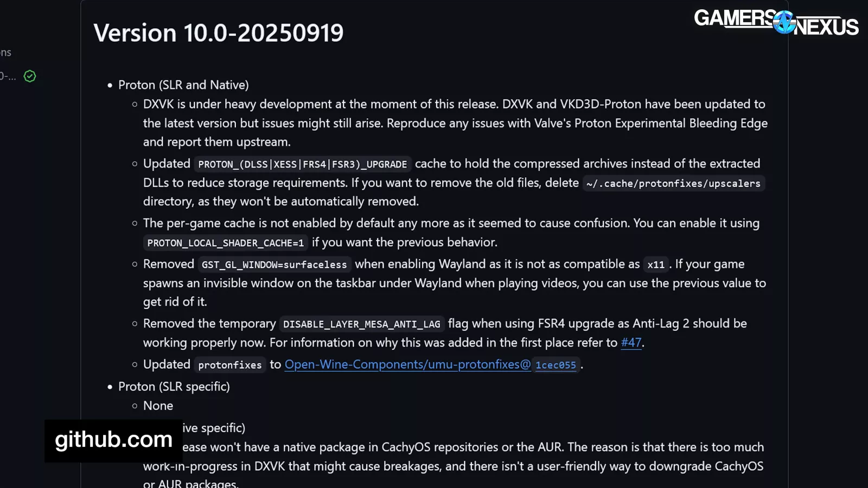Click the 1cec055 commit hash link
Image resolution: width=868 pixels, height=488 pixels.
coord(556,365)
